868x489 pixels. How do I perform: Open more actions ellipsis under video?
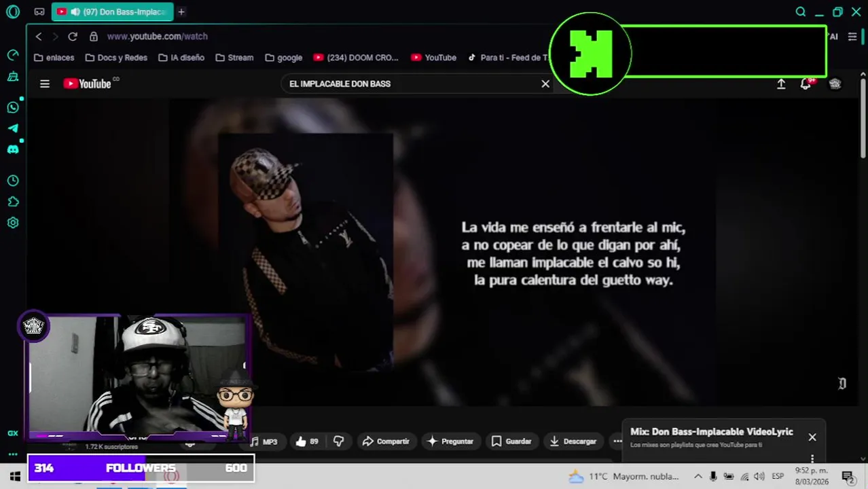pyautogui.click(x=617, y=441)
